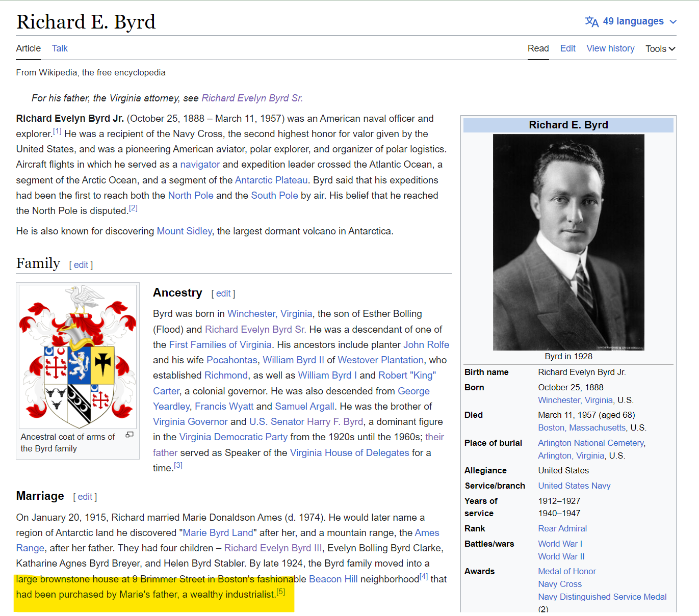This screenshot has width=699, height=616.
Task: Open First Families of Virginia link
Action: coord(220,345)
